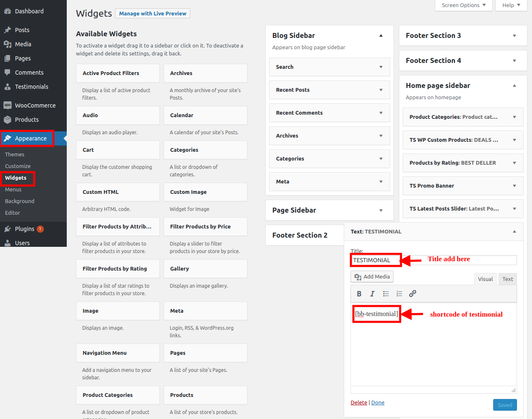Viewport: 532px width, 419px height.
Task: Switch to the Text editor tab
Action: pos(507,279)
